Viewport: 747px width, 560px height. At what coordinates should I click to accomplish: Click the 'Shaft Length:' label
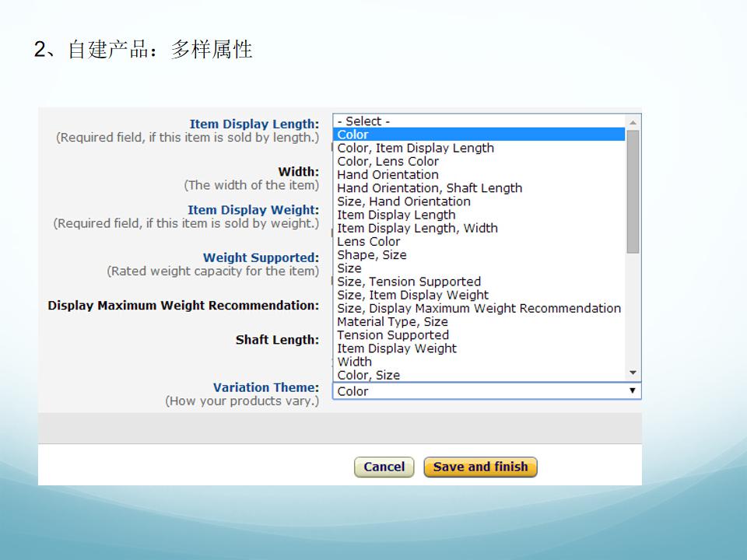pos(277,340)
